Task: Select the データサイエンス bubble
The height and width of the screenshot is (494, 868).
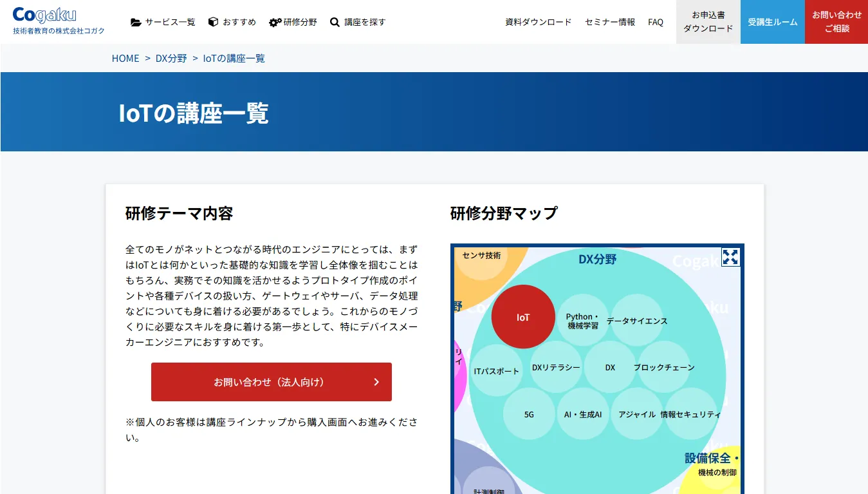Action: click(636, 321)
